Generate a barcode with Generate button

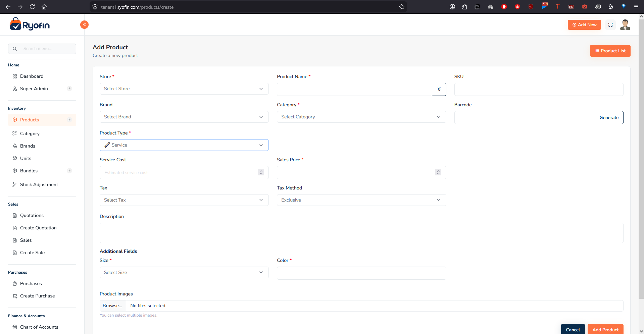coord(609,117)
